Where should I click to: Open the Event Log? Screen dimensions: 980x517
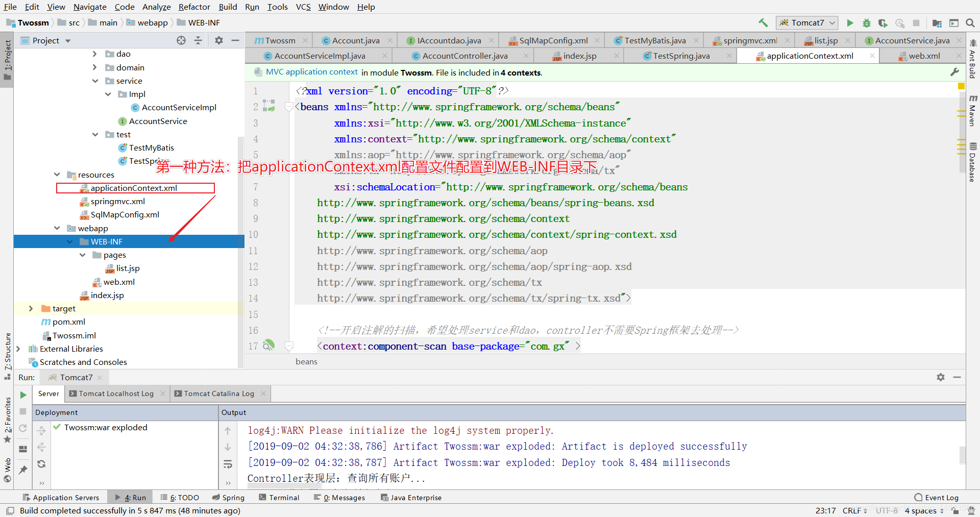(x=937, y=498)
